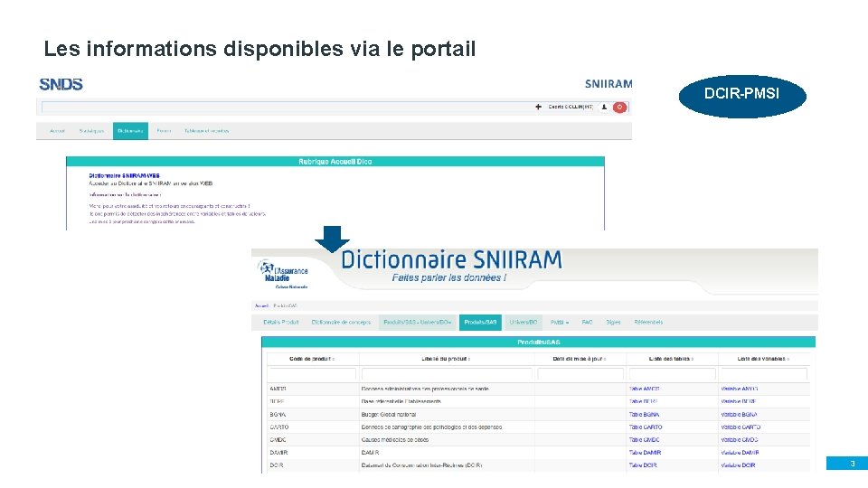Image resolution: width=868 pixels, height=488 pixels.
Task: Open the user profile icon
Action: [605, 107]
